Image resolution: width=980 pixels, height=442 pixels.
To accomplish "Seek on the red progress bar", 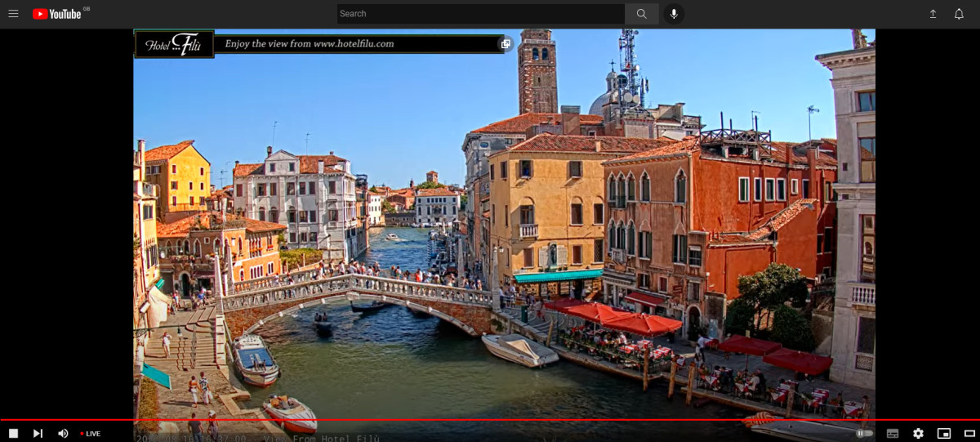I will tap(490, 420).
